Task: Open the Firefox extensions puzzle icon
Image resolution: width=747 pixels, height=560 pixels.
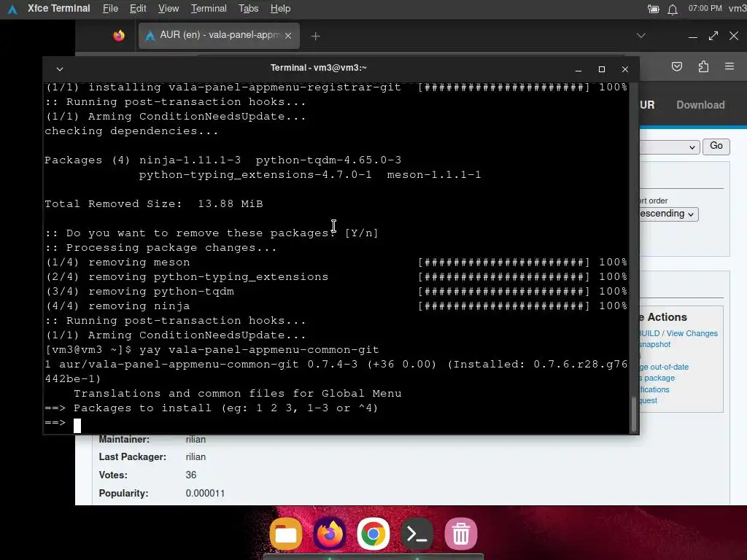Action: tap(703, 66)
